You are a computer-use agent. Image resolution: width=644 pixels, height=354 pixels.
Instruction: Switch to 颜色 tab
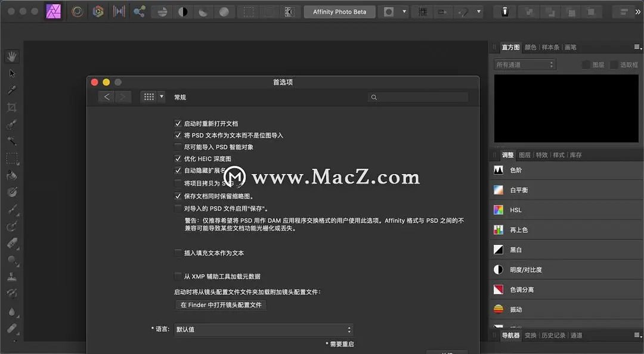530,47
